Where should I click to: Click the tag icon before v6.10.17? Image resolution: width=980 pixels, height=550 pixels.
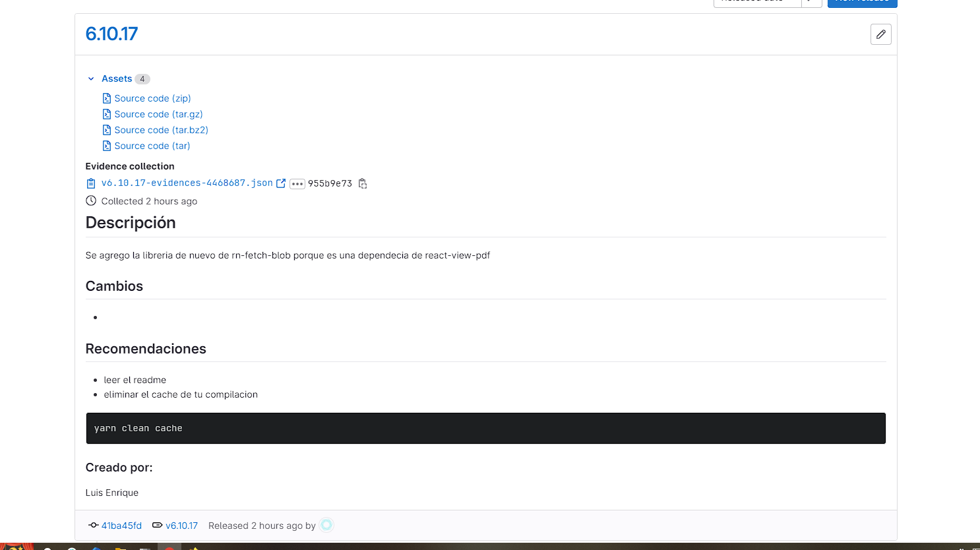pos(157,526)
